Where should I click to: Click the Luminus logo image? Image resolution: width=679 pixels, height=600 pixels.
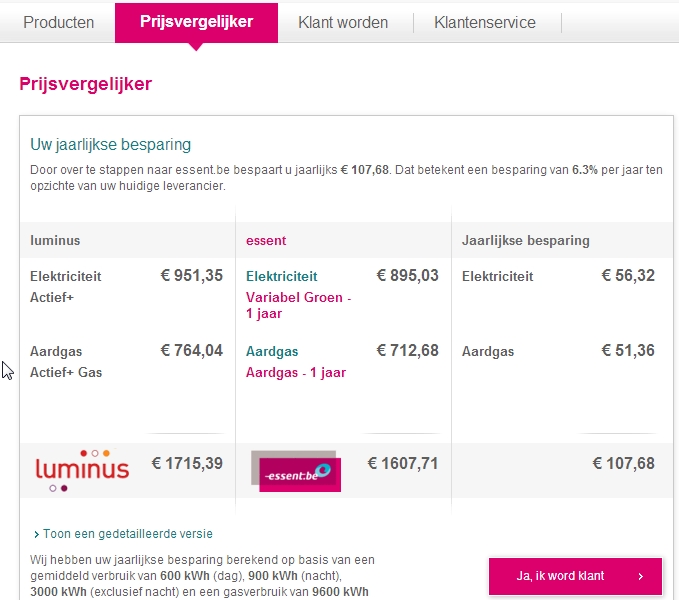click(82, 471)
